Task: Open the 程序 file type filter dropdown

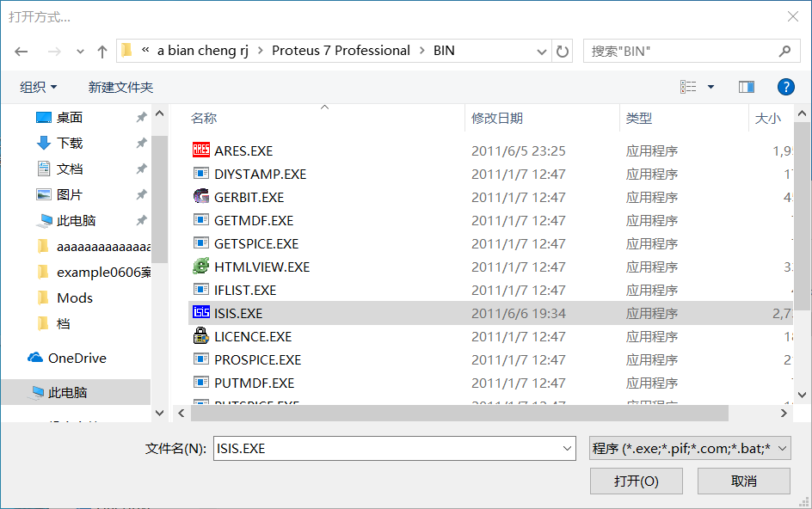Action: [x=689, y=449]
